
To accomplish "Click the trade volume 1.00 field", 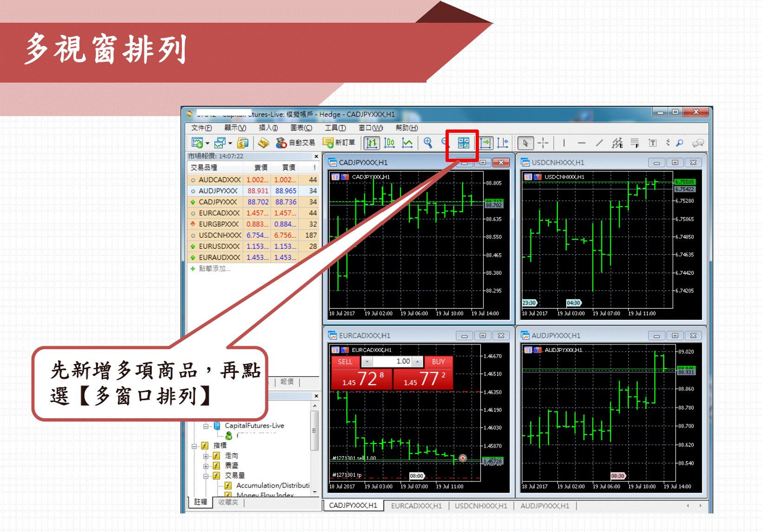I will 393,362.
